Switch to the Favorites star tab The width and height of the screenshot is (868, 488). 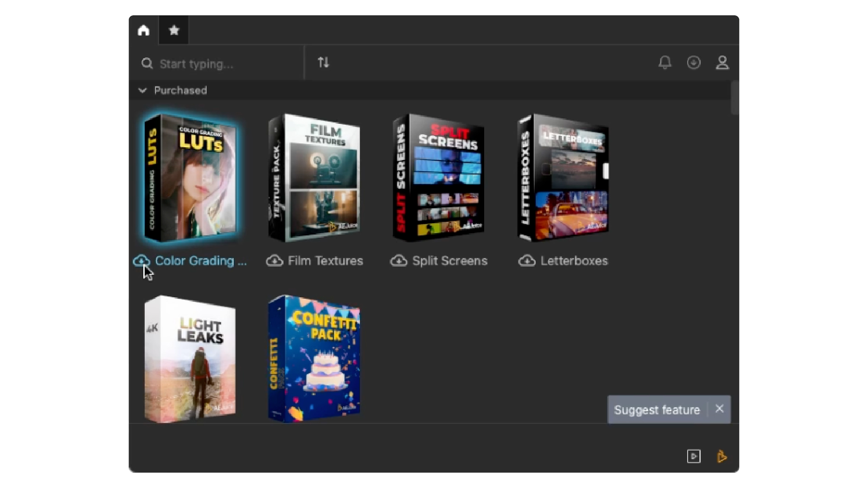[x=174, y=30]
